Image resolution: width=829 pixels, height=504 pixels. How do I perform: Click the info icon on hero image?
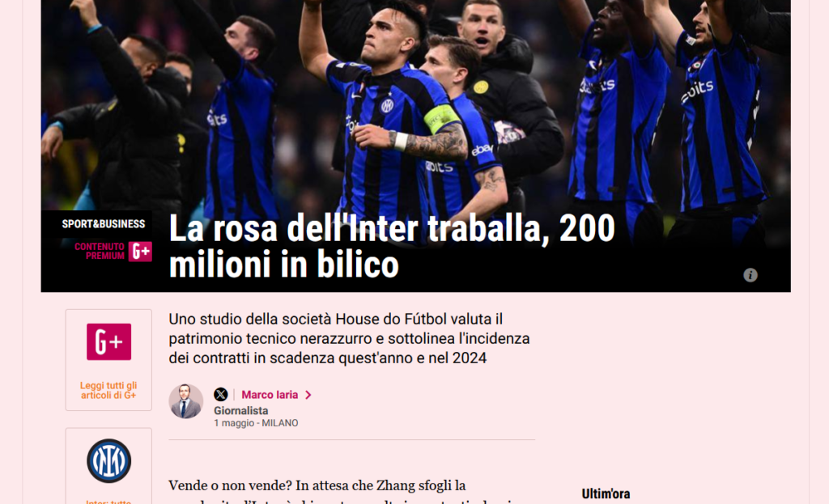(750, 275)
